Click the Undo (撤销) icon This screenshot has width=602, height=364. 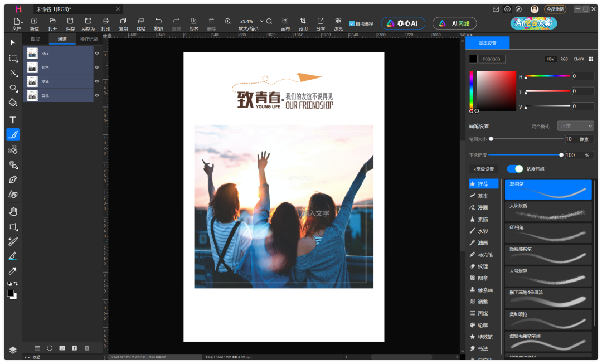(158, 21)
